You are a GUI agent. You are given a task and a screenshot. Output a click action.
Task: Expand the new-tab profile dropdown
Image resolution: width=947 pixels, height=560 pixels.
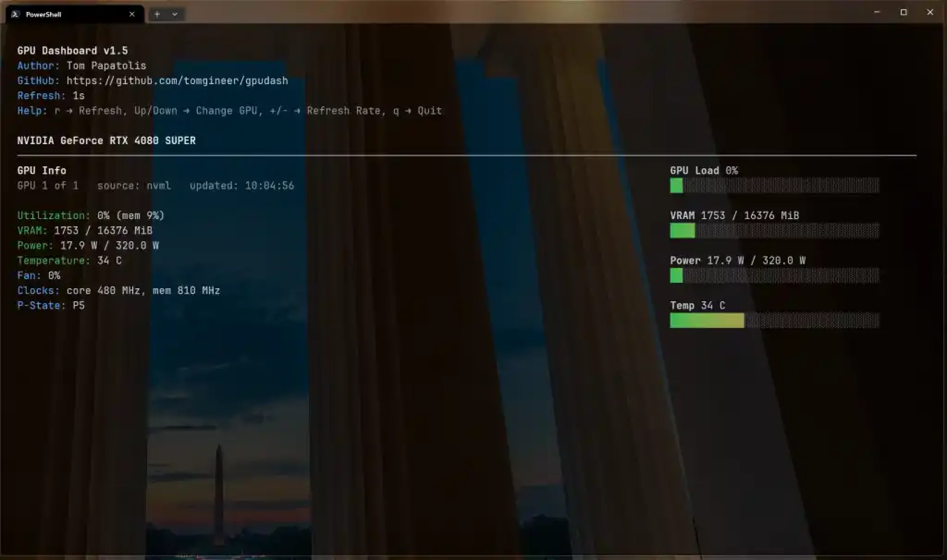point(175,14)
